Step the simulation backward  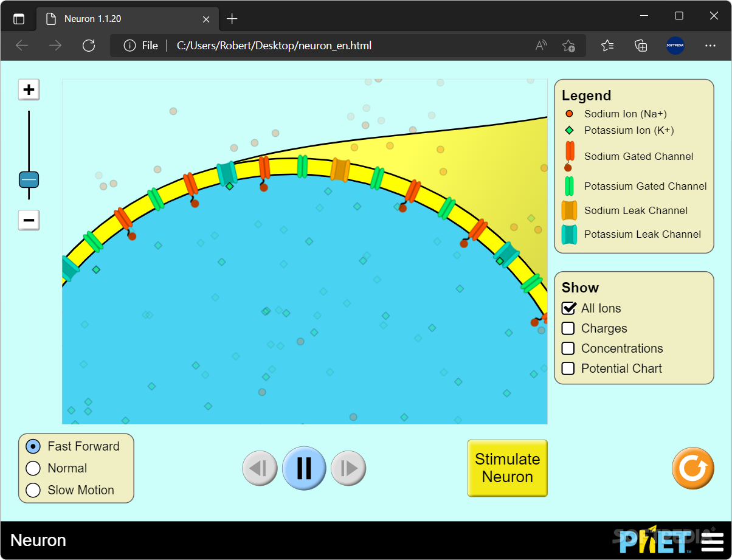(260, 468)
